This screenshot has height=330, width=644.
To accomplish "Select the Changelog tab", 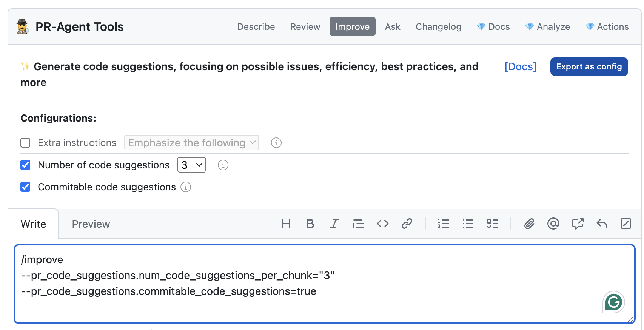I will click(x=438, y=27).
